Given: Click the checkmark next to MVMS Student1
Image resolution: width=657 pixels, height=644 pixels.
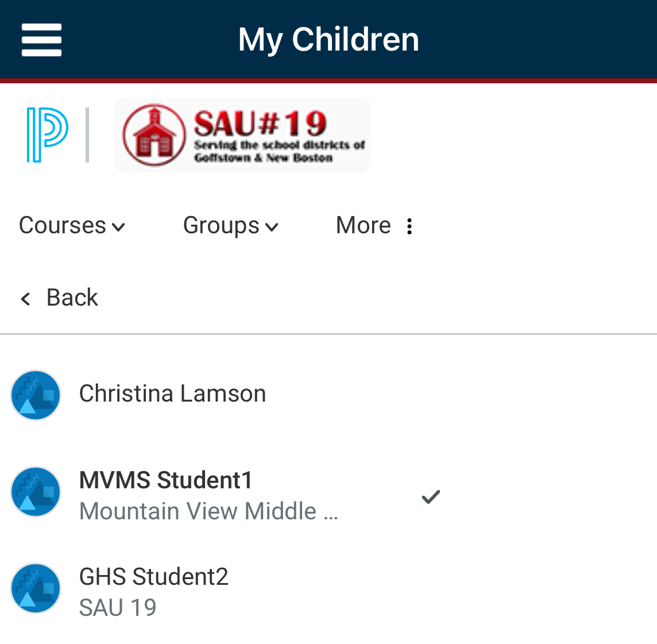Looking at the screenshot, I should click(x=431, y=497).
